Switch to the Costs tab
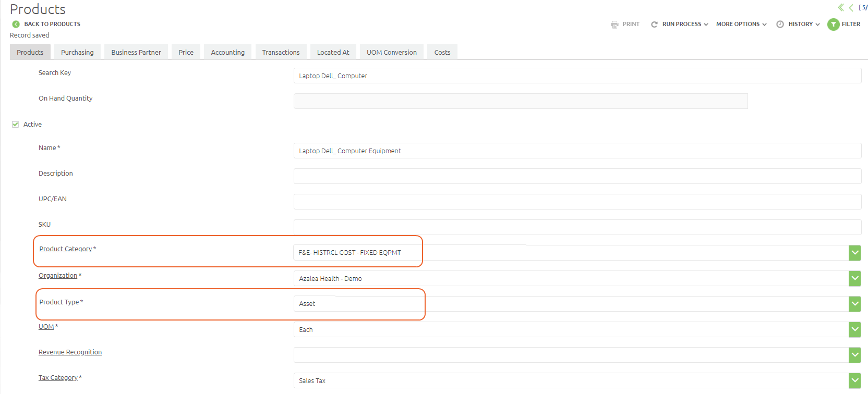The image size is (868, 394). tap(442, 52)
